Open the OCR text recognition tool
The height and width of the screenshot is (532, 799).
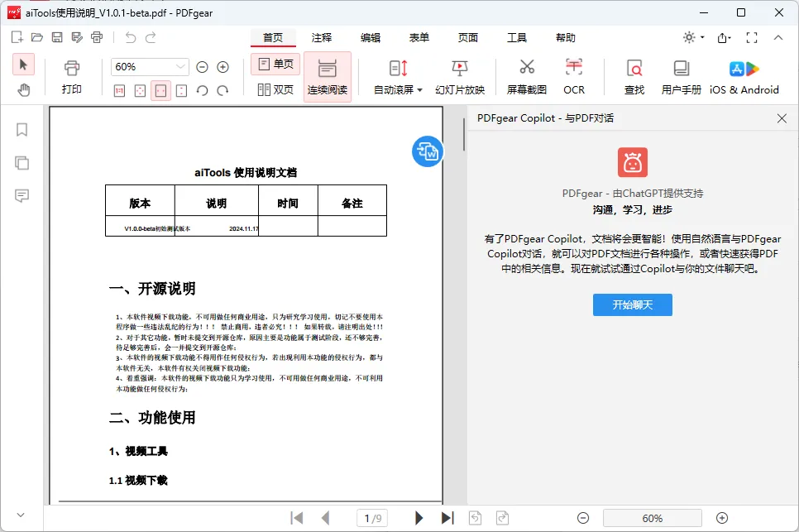tap(573, 76)
